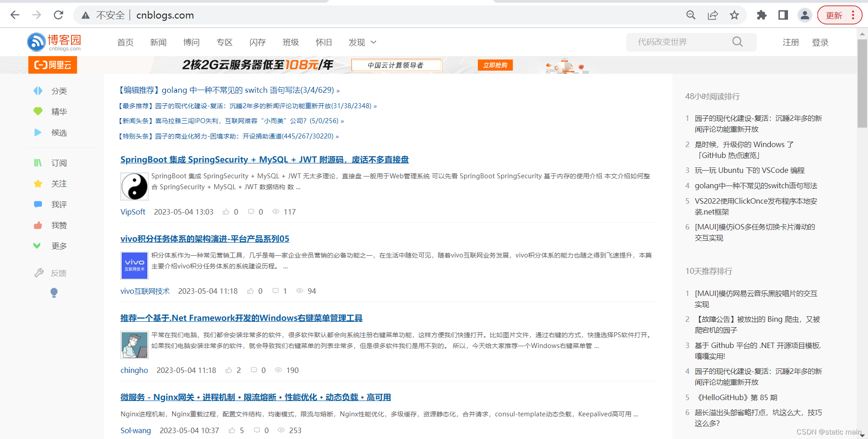Click the 阿里云 banner logo
This screenshot has height=439, width=868.
[x=52, y=65]
